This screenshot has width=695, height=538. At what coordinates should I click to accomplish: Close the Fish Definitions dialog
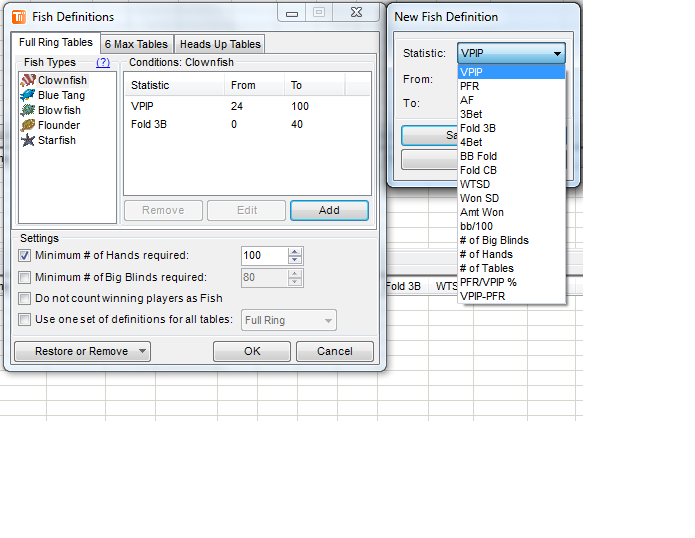356,12
